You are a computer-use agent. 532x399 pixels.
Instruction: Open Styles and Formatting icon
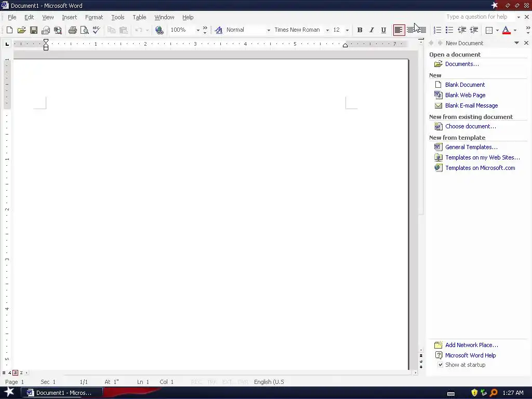pos(219,30)
